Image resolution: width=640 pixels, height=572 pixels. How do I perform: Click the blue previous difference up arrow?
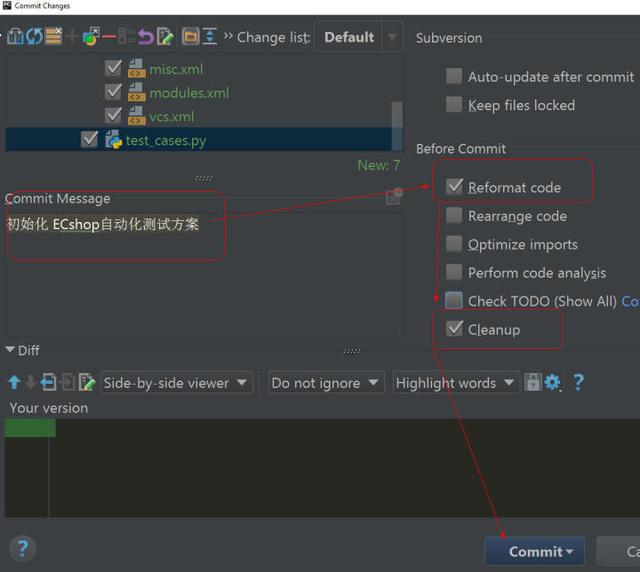[x=14, y=382]
